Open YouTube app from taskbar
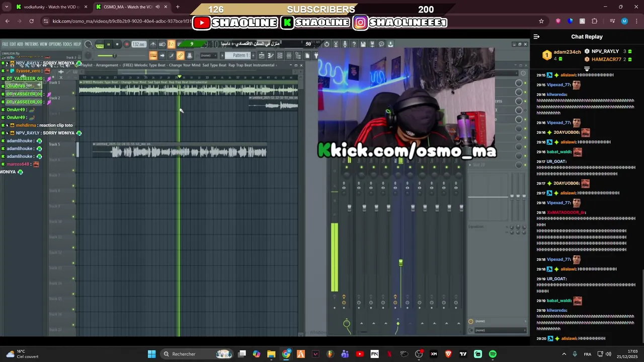Viewport: 644px width, 362px height. coord(360,354)
